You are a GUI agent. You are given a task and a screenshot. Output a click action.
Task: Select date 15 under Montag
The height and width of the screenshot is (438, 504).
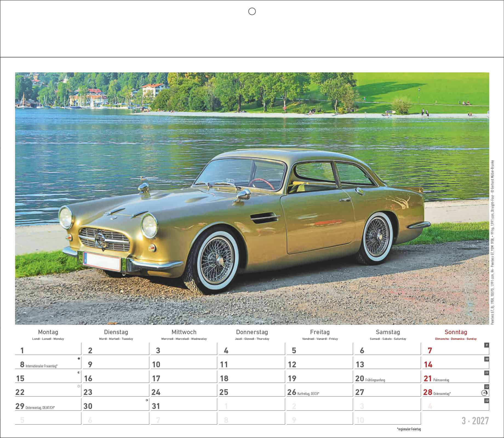point(21,379)
